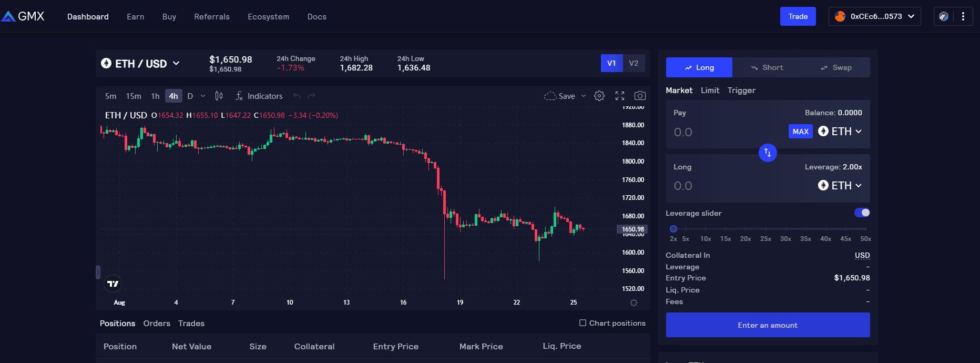Select D timeframe
The height and width of the screenshot is (363, 980).
190,96
